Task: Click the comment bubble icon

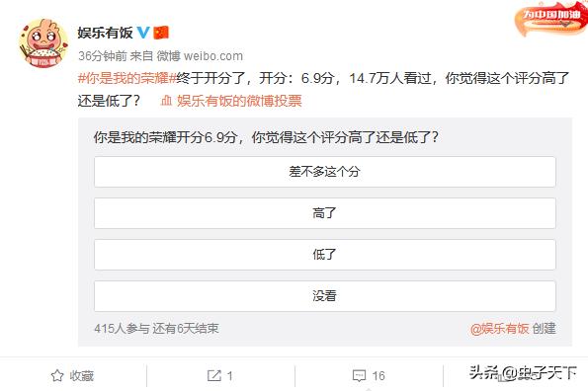Action: click(360, 375)
